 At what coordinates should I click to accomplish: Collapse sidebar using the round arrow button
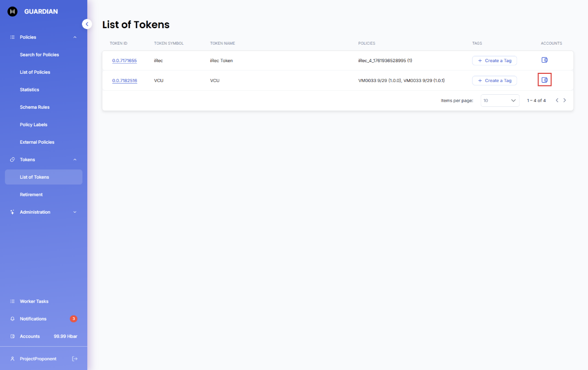click(x=87, y=24)
